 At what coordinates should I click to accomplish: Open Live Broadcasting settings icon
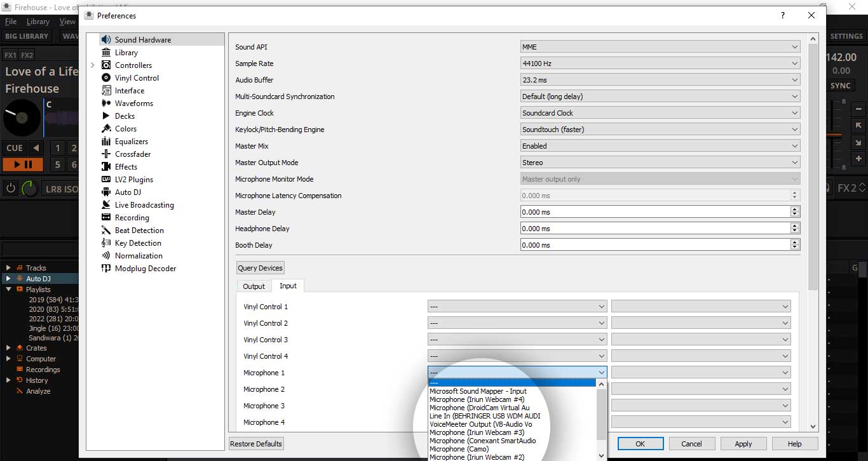pyautogui.click(x=106, y=205)
